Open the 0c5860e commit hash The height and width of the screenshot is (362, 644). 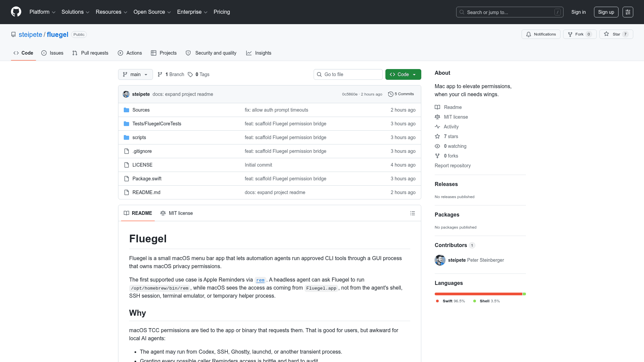coord(350,95)
